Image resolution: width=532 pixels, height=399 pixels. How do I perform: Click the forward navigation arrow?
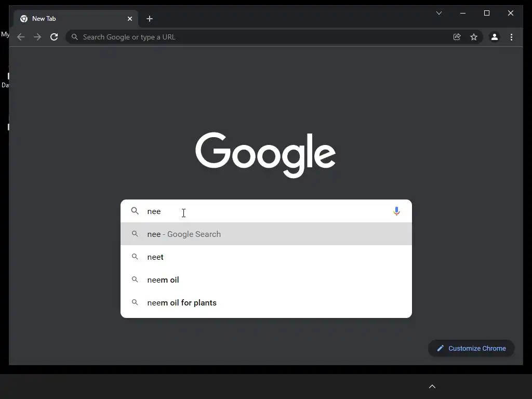click(37, 37)
